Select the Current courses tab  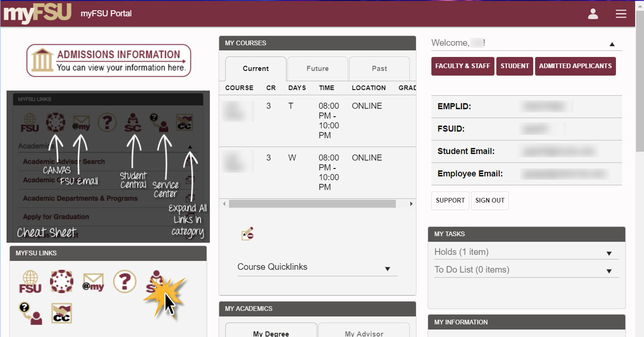[x=256, y=69]
